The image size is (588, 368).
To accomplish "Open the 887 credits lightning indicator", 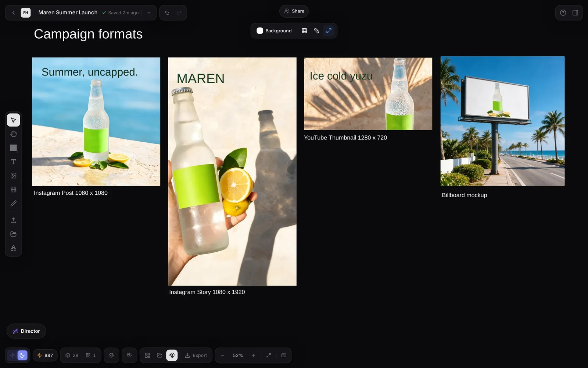I will pos(45,355).
